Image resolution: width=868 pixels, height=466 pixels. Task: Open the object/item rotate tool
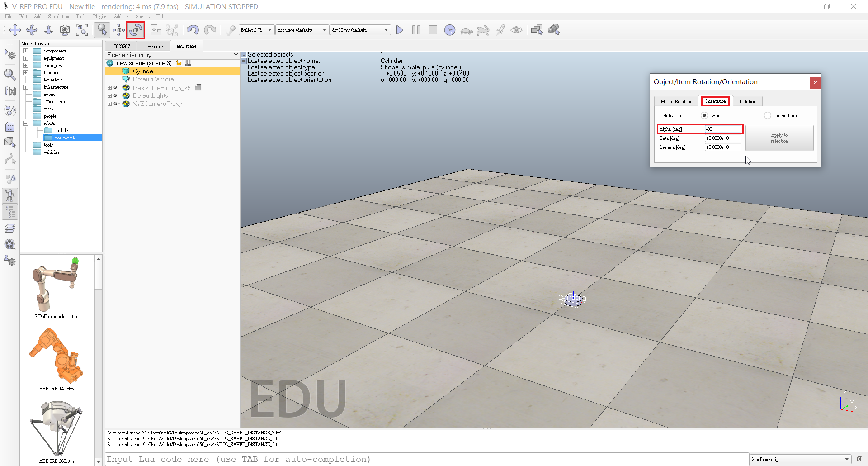[136, 30]
